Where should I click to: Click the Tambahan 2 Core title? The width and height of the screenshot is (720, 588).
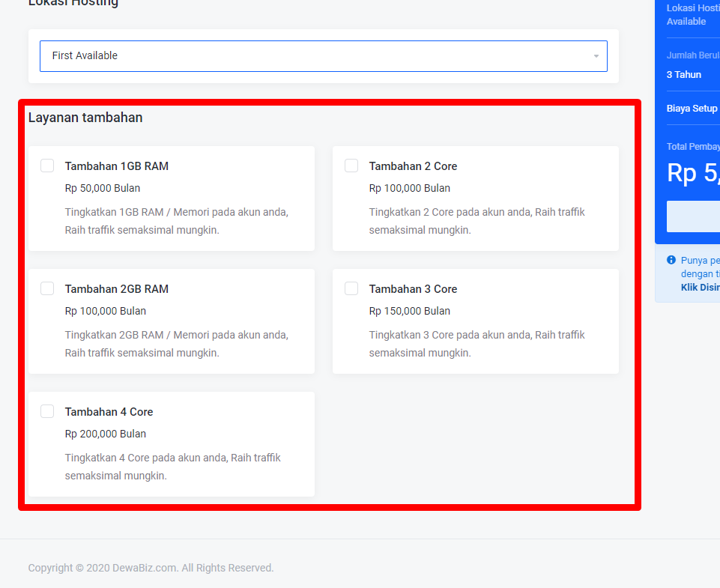413,166
